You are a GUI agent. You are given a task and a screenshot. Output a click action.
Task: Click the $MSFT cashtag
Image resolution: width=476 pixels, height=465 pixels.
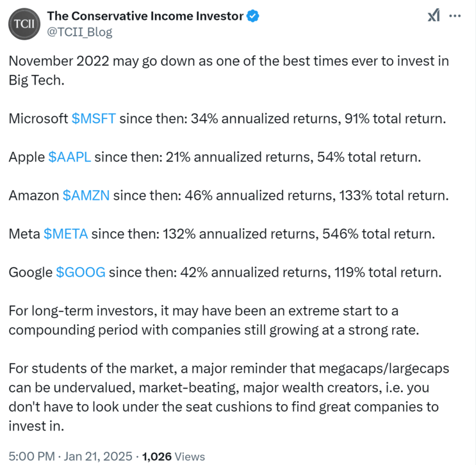94,118
